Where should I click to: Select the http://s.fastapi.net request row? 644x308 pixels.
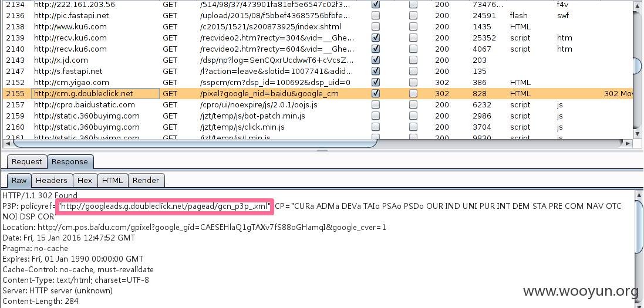coord(317,71)
